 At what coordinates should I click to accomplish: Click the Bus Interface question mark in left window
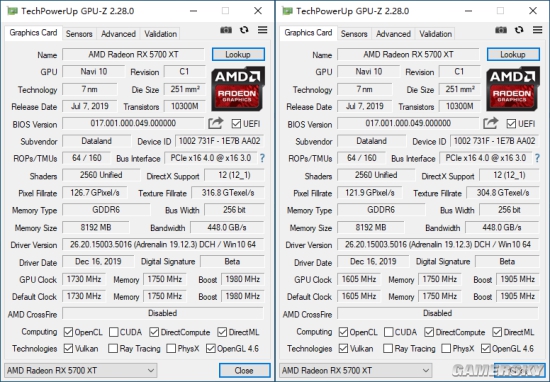(262, 158)
